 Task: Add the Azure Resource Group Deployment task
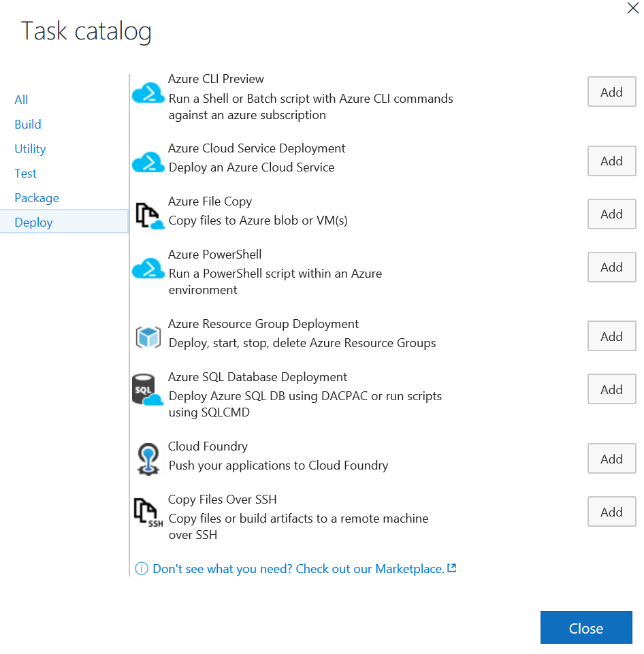(611, 336)
